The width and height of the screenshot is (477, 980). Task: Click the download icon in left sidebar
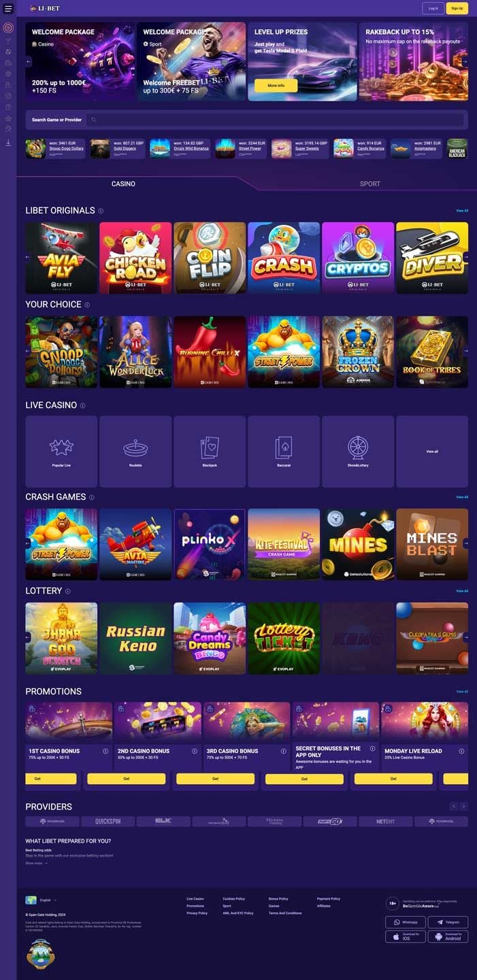click(x=8, y=143)
